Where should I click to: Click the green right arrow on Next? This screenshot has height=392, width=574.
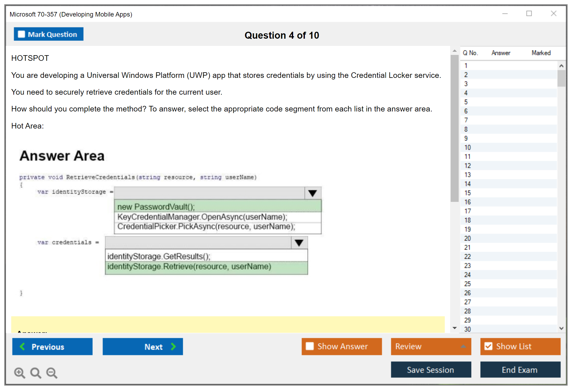174,346
